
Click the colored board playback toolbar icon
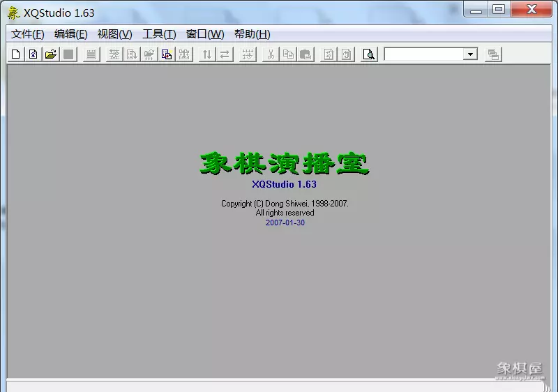coord(167,54)
